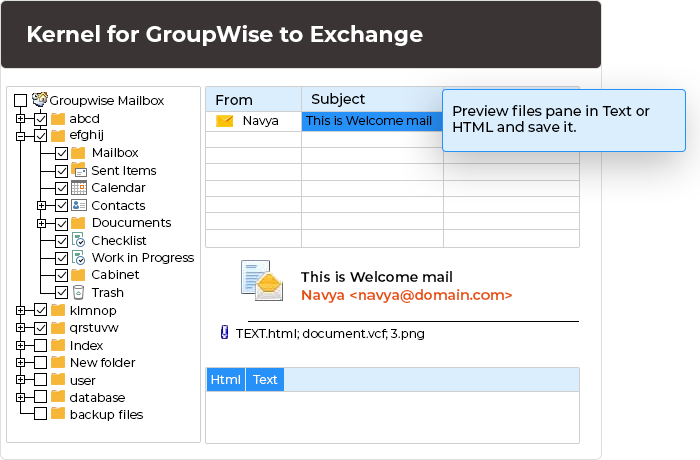
Task: Click the Index folder icon
Action: pyautogui.click(x=58, y=345)
